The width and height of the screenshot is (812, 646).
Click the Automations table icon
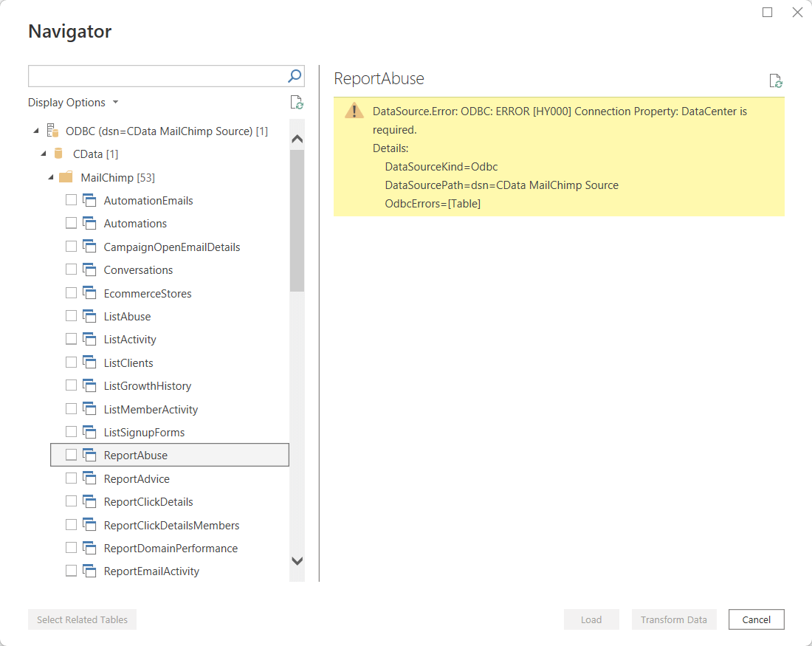point(89,223)
